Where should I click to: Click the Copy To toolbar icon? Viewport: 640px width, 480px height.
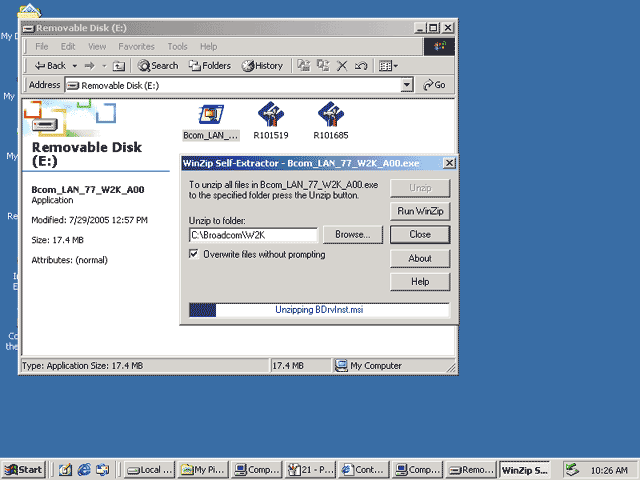(323, 65)
